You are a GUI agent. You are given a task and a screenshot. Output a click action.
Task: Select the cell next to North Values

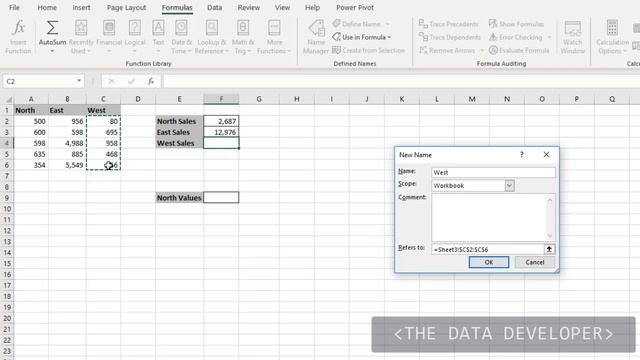click(221, 198)
